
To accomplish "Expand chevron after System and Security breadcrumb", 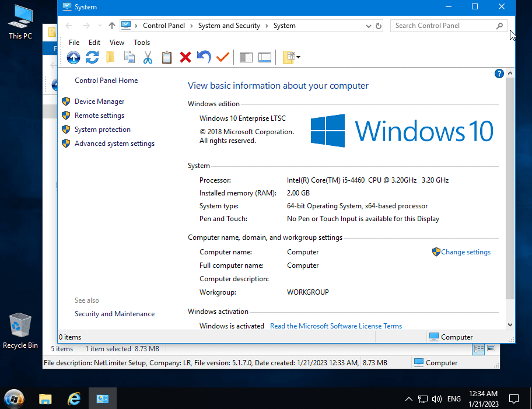I will 267,26.
